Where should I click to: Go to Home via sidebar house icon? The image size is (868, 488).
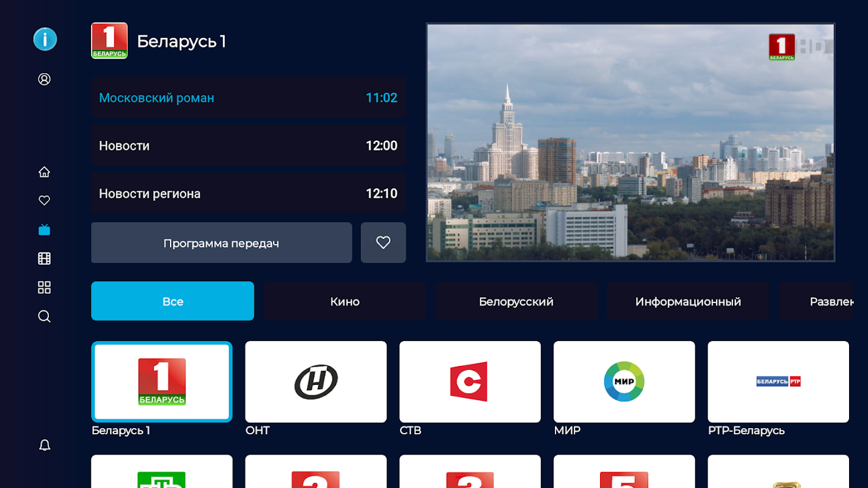45,172
